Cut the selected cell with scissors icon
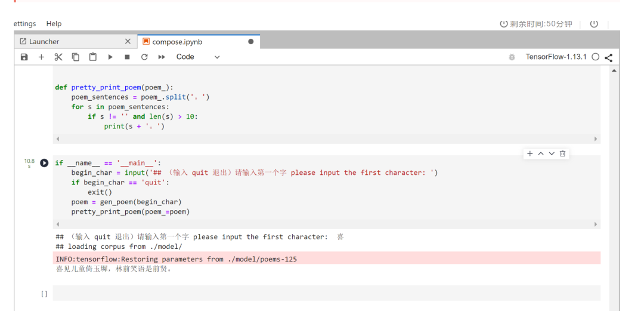 point(58,57)
